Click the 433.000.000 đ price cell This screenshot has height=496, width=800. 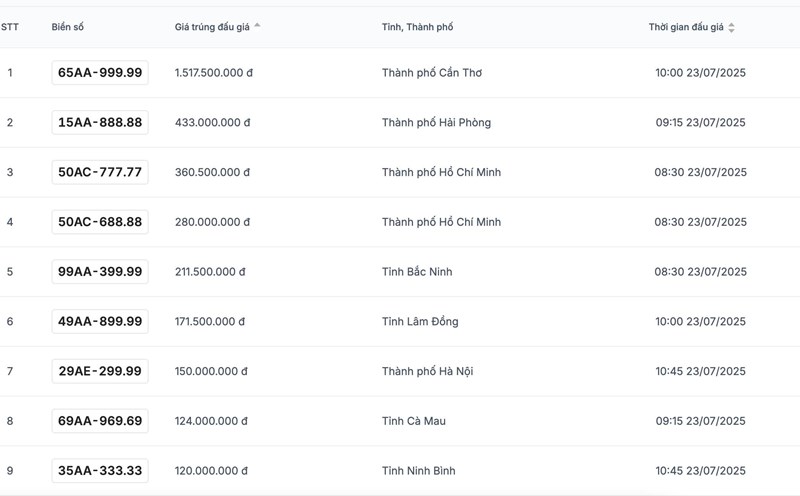(212, 123)
